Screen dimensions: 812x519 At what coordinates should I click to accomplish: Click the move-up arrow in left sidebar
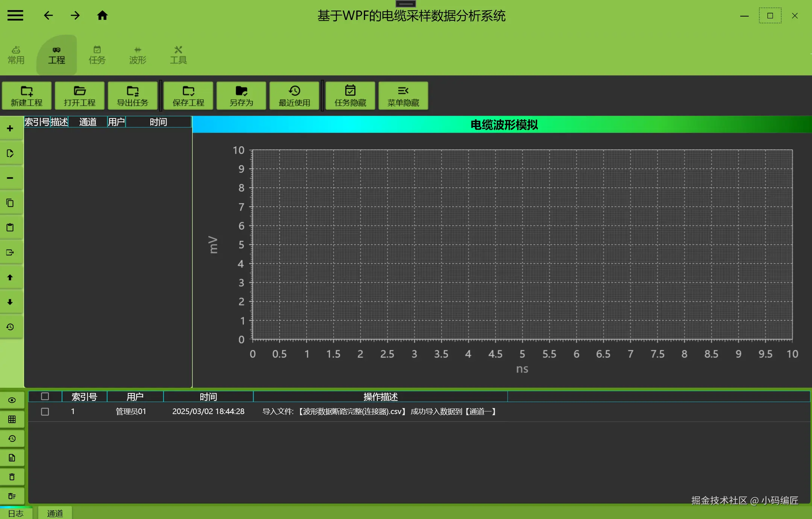[x=10, y=277]
